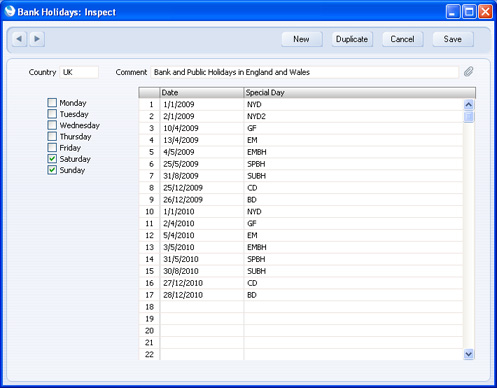This screenshot has width=497, height=388.
Task: Select date cell 26/12/2009
Action: (202, 200)
